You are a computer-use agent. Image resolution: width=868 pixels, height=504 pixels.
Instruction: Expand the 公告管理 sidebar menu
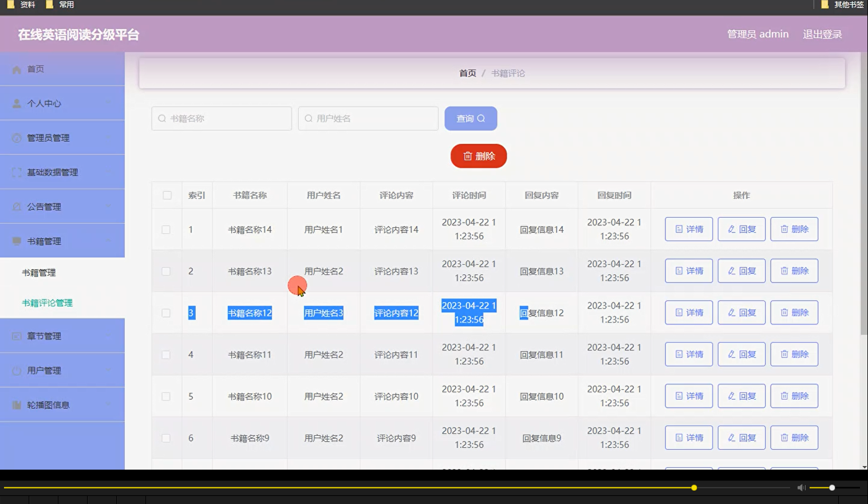(62, 206)
